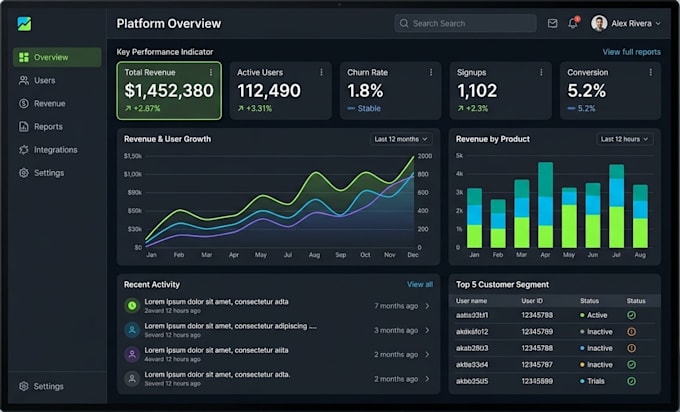Click the check status icon for aatis33tf1
Image resolution: width=680 pixels, height=412 pixels.
(x=631, y=315)
